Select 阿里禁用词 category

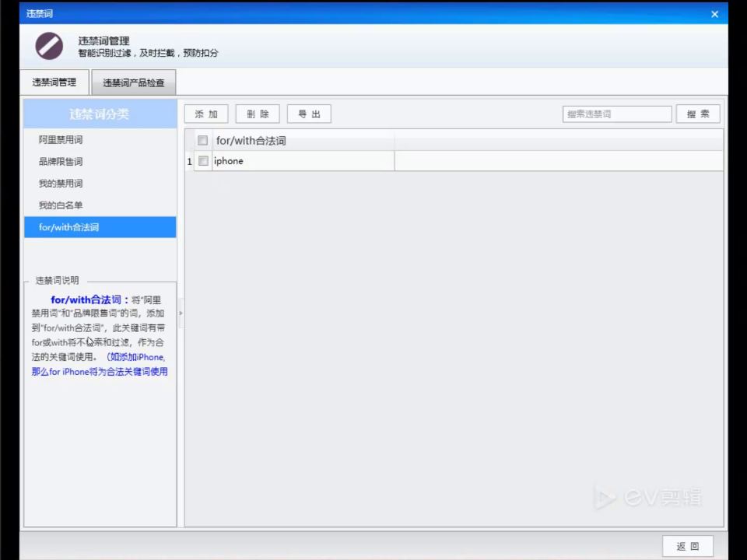pos(100,139)
